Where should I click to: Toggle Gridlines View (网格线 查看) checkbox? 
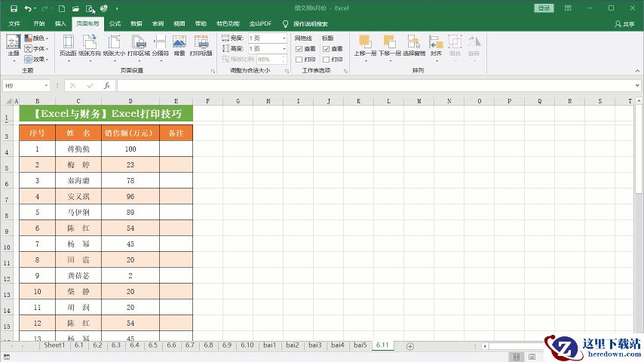point(299,49)
